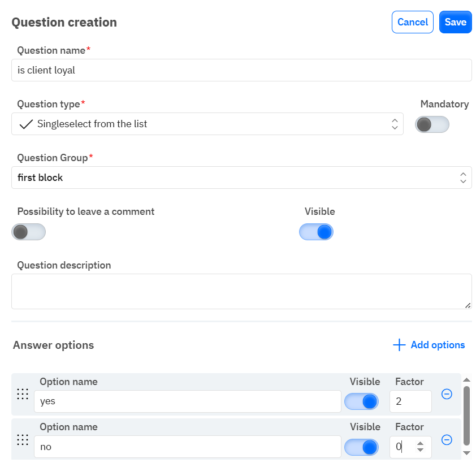Decrease the Factor for 'no' option
The image size is (476, 467).
420,451
